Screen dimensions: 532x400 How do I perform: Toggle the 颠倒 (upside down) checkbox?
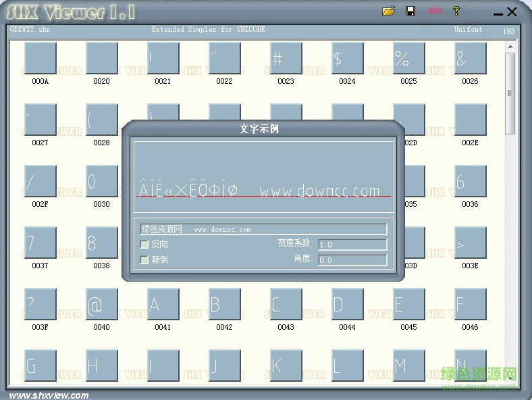144,259
